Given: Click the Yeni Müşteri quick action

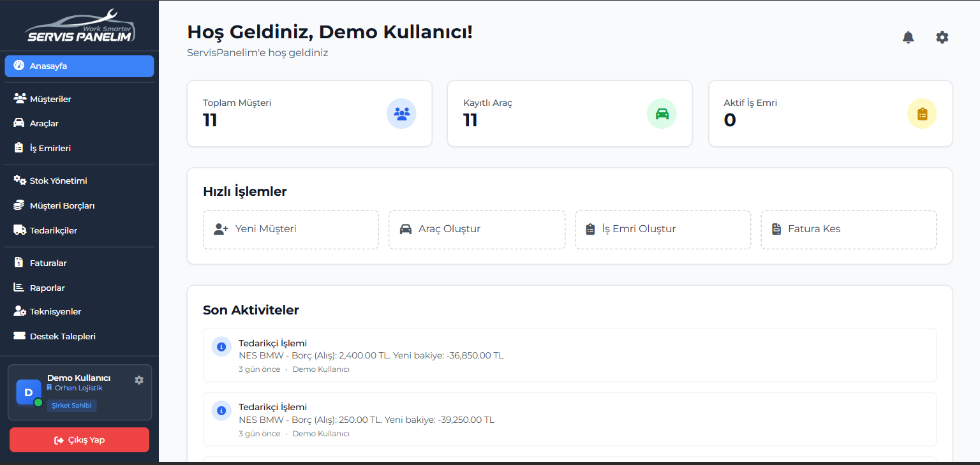Looking at the screenshot, I should click(x=291, y=230).
